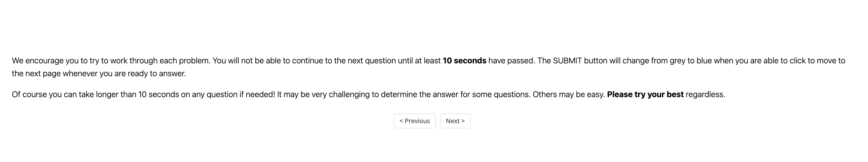
Task: Click the word "SUBMIT" in the instructions
Action: pos(567,61)
